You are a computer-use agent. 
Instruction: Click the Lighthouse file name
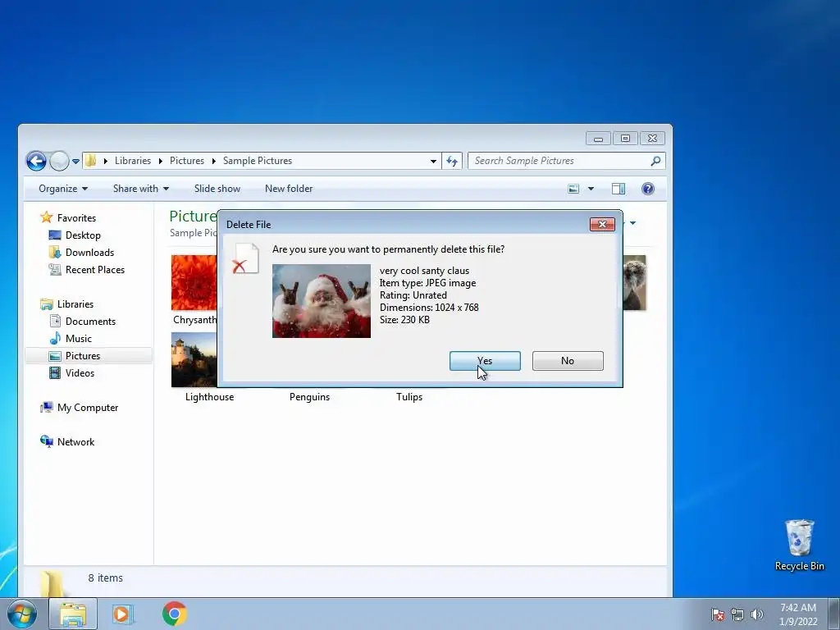(x=209, y=397)
